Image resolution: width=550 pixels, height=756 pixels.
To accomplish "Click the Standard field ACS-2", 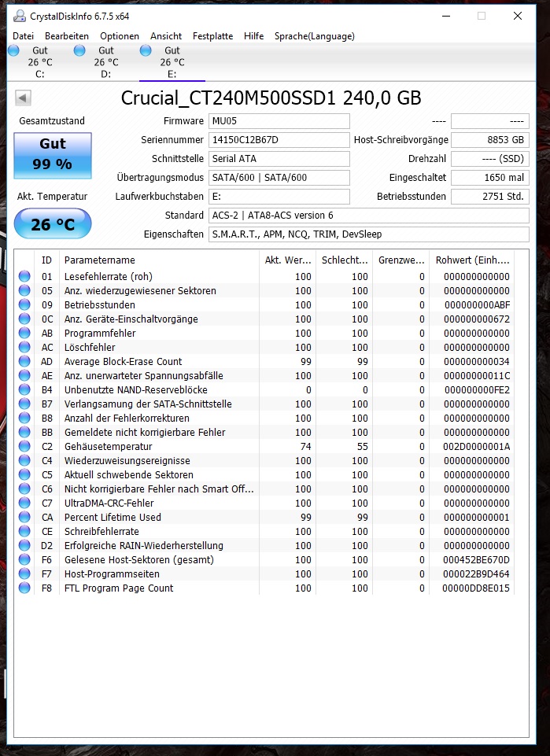I will [x=369, y=215].
